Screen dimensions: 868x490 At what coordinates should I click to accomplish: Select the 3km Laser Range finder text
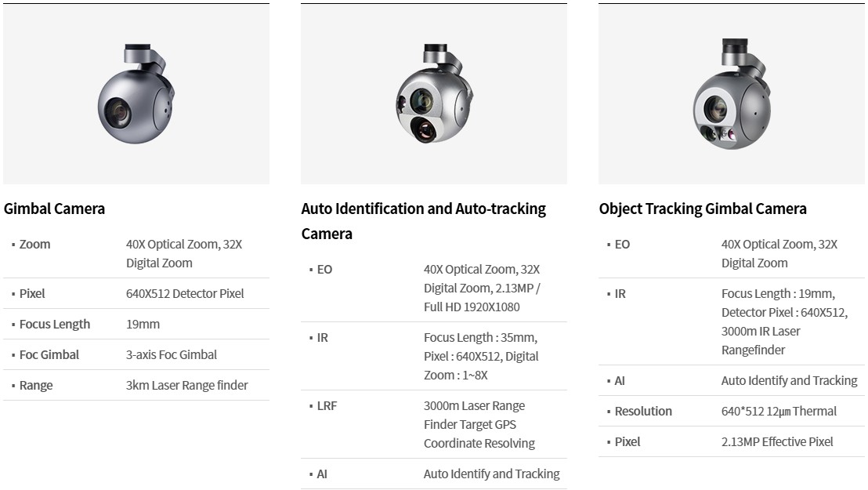(x=186, y=385)
